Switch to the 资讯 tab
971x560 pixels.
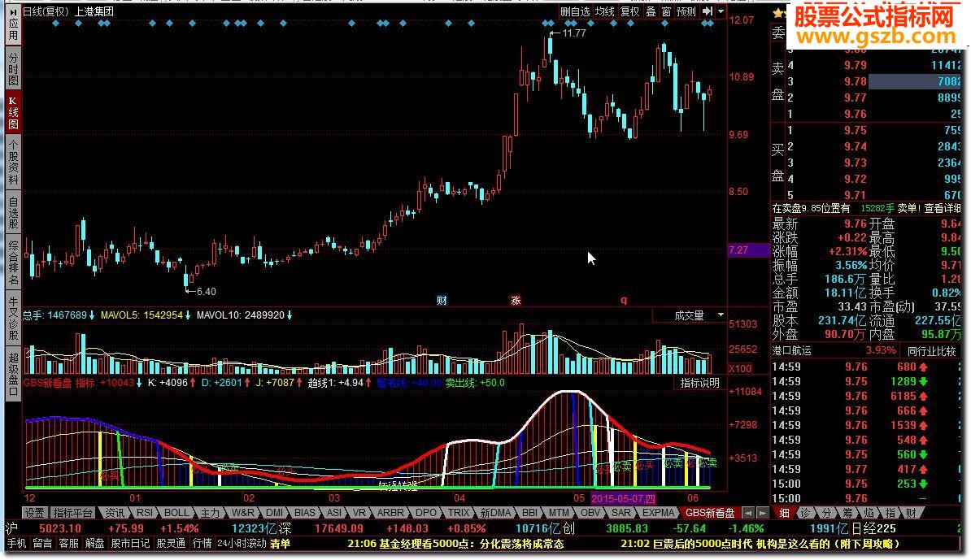click(115, 513)
